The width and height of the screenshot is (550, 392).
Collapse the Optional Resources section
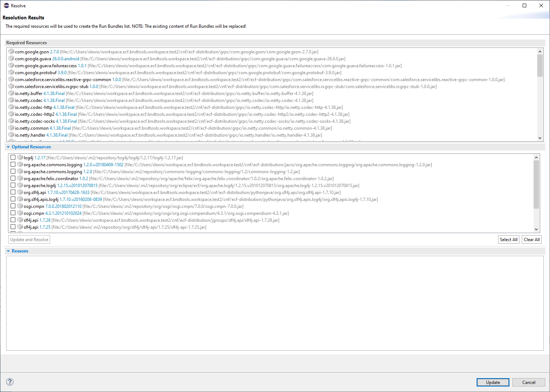(x=8, y=146)
